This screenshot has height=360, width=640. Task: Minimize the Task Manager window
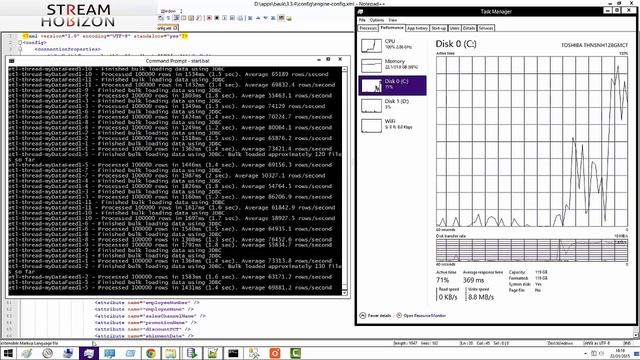pyautogui.click(x=608, y=10)
